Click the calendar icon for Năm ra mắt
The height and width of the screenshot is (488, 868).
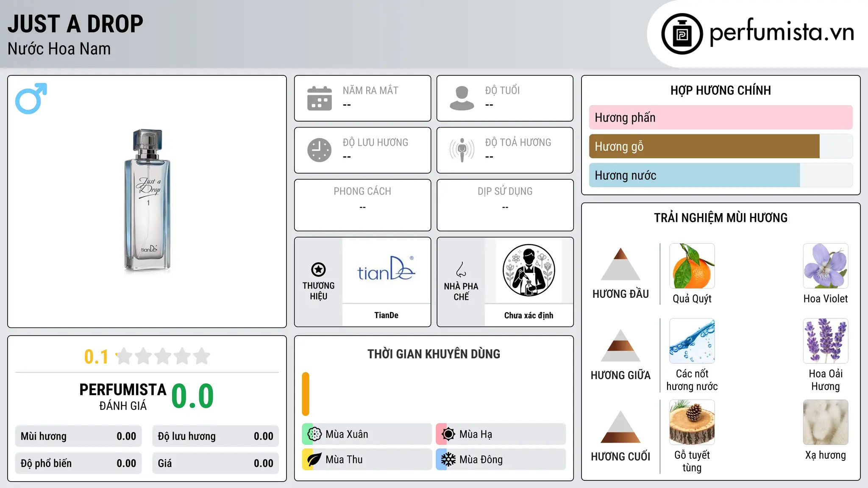(x=320, y=98)
